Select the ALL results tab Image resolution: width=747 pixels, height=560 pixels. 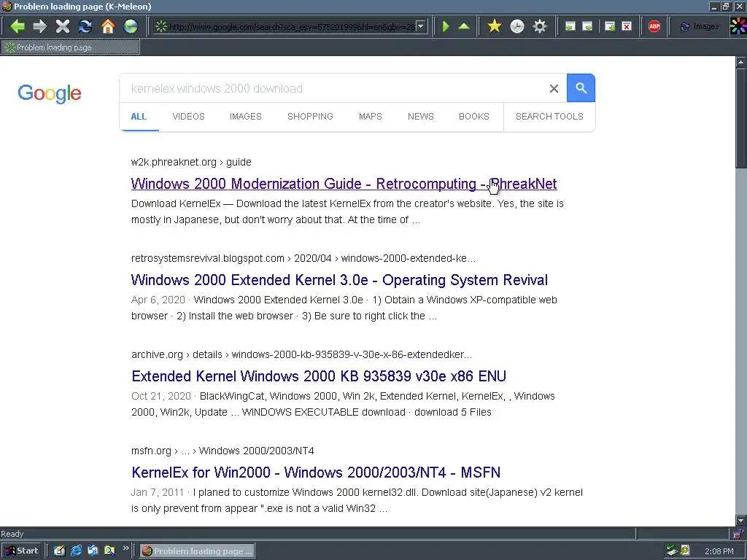tap(139, 117)
